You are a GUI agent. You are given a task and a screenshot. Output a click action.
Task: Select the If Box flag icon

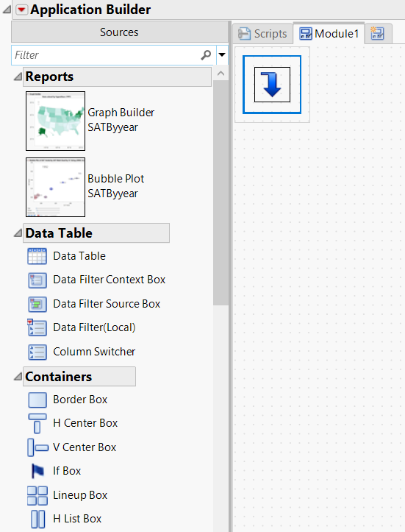(37, 471)
